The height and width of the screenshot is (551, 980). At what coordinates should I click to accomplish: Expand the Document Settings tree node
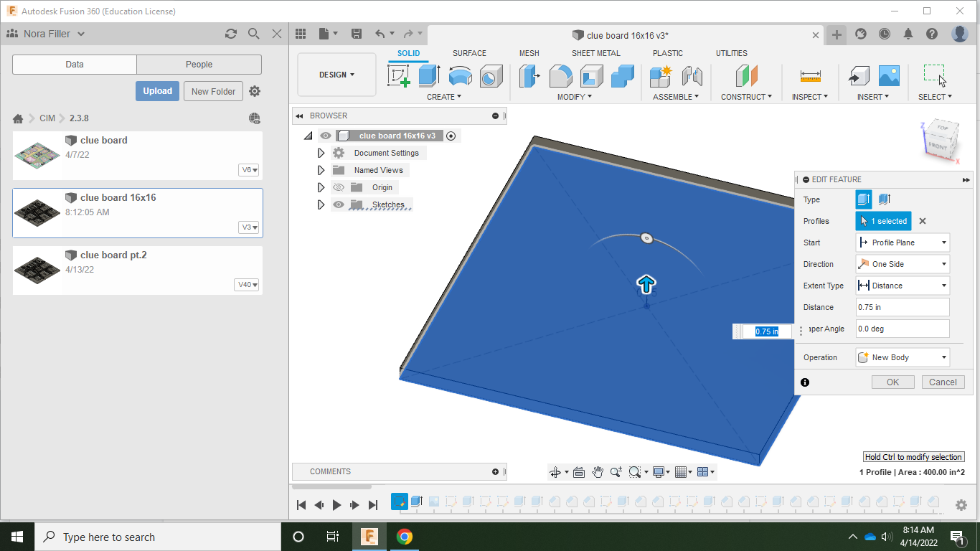tap(321, 153)
